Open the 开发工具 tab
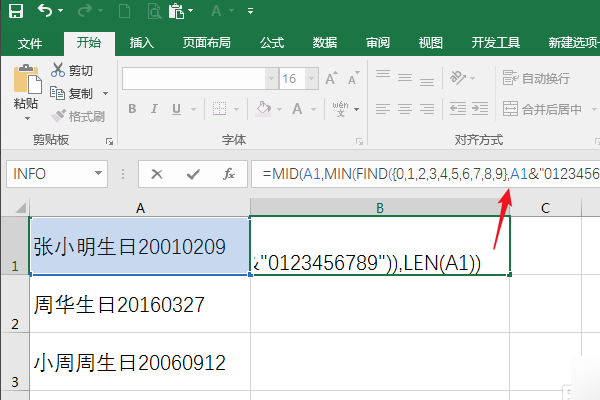 pos(496,42)
